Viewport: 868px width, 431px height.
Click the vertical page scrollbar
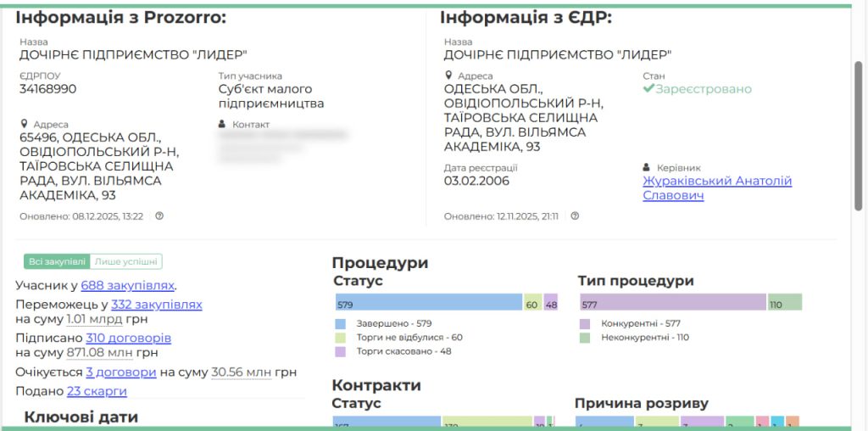pos(860,136)
